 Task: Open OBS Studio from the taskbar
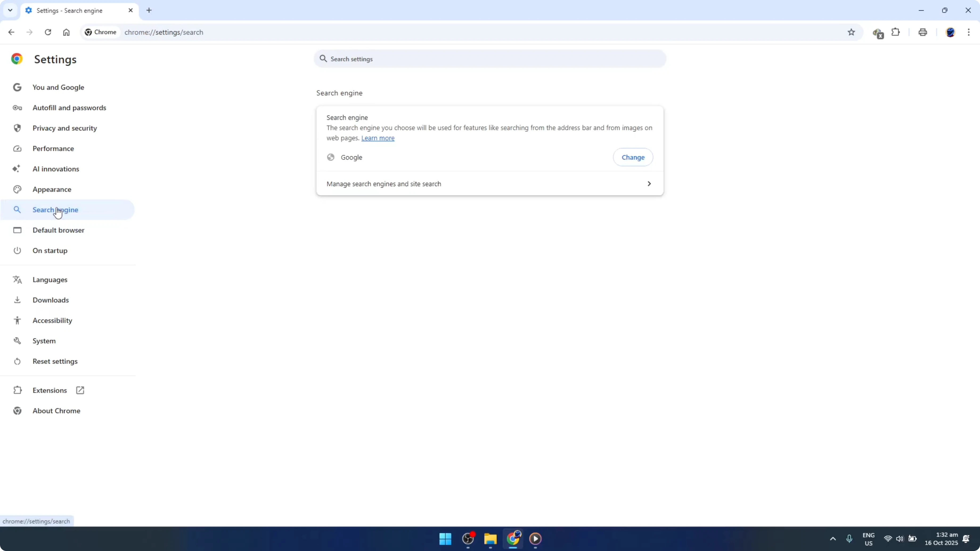[468, 539]
